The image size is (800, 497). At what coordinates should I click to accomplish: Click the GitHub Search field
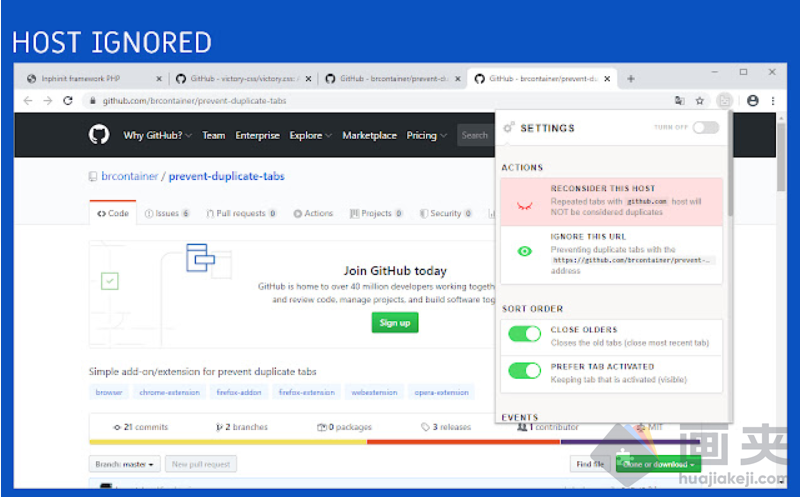click(x=476, y=135)
